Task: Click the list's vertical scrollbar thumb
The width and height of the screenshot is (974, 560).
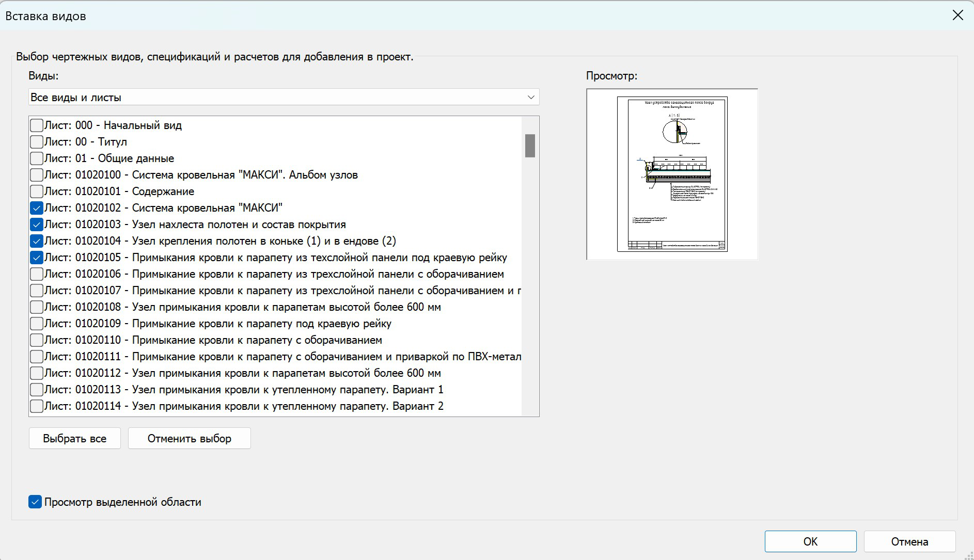Action: pos(530,146)
